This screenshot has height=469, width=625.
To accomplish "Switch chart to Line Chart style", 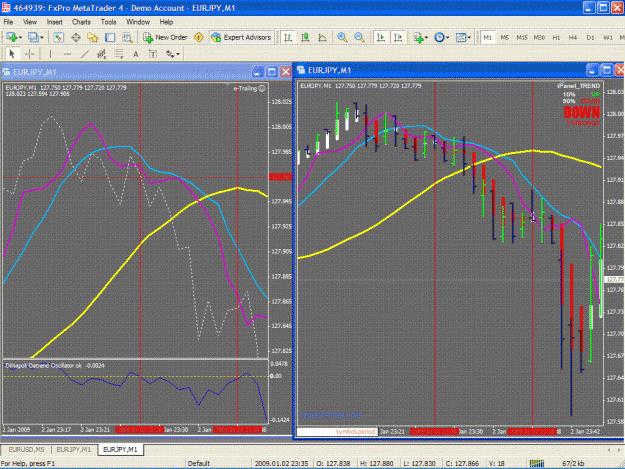I will [x=322, y=37].
